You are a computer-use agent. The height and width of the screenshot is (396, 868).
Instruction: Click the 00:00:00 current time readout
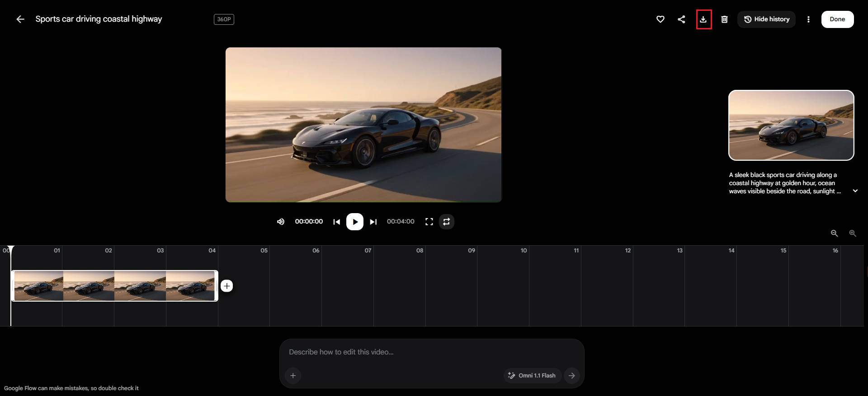tap(309, 222)
